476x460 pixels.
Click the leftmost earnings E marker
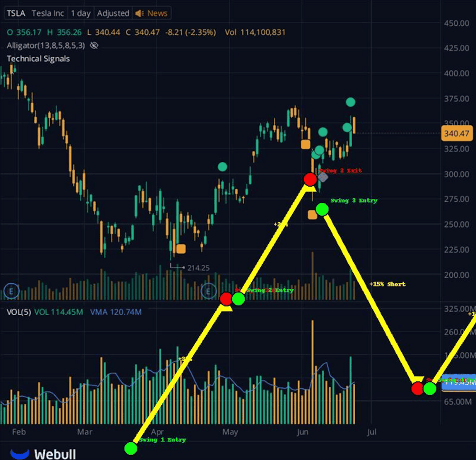(11, 291)
